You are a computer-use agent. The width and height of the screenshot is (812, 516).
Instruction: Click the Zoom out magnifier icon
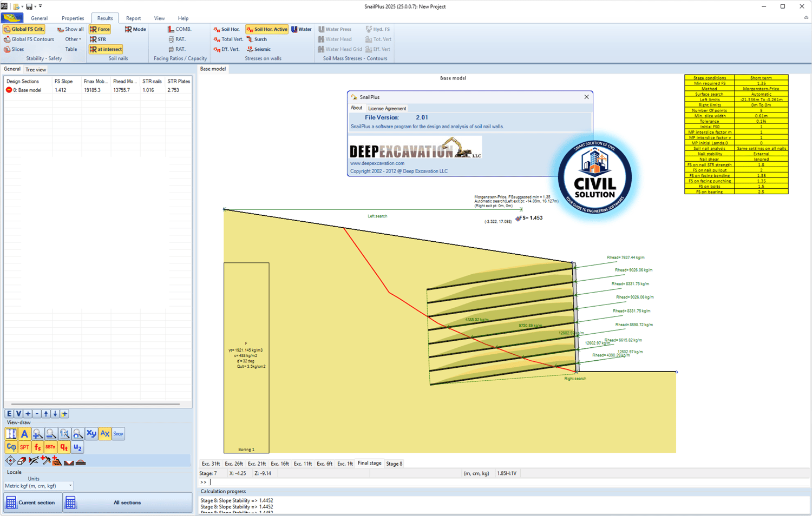51,434
